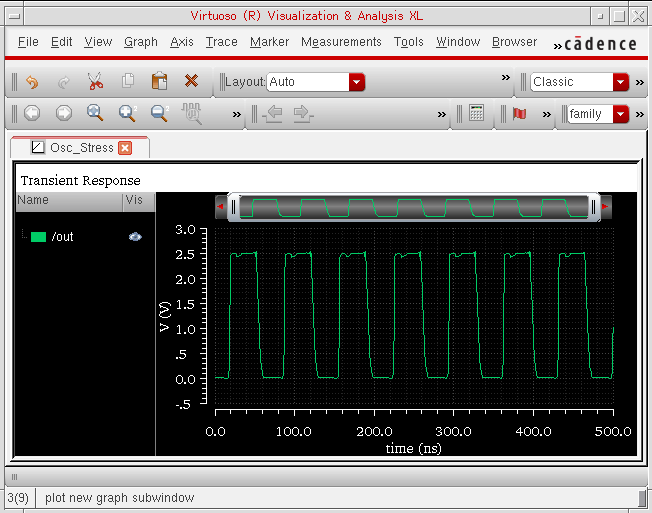Open the Classic workspace dropdown

tap(621, 82)
